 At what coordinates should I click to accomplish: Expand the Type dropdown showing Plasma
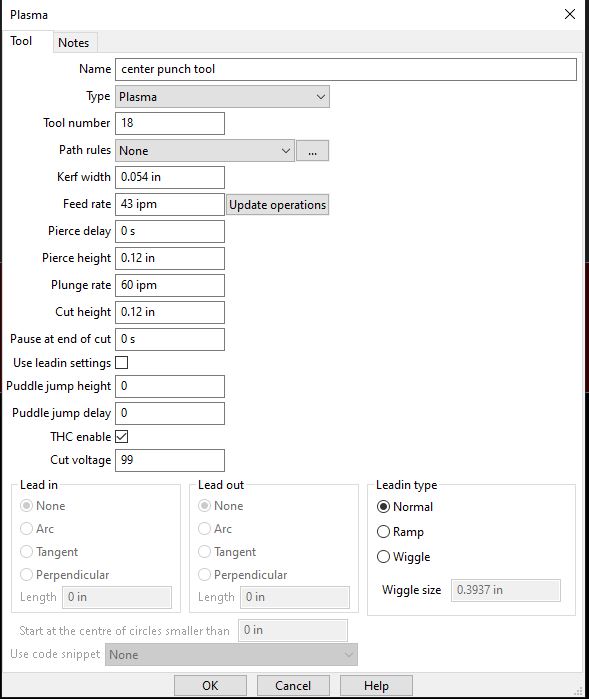222,97
